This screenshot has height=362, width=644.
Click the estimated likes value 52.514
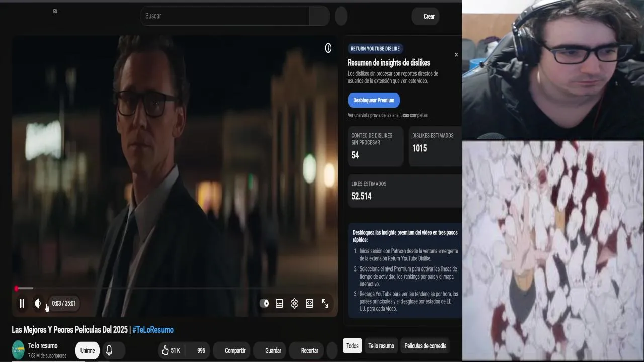click(361, 196)
